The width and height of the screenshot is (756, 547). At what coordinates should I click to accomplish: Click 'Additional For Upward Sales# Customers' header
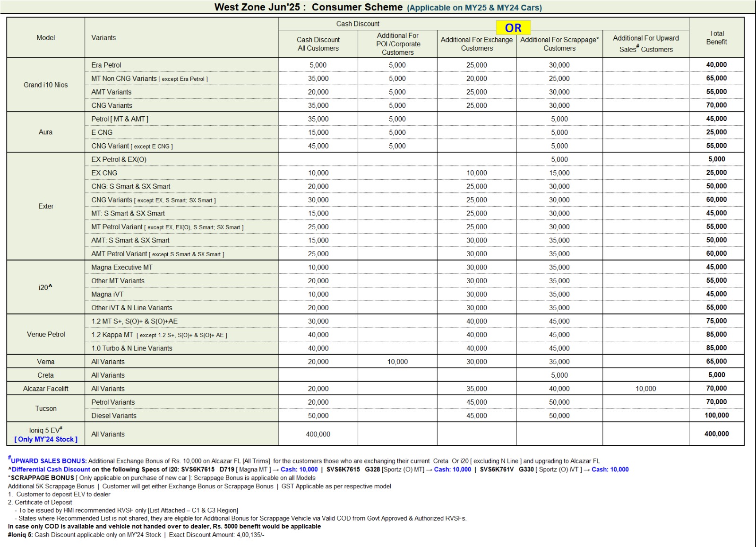(646, 43)
